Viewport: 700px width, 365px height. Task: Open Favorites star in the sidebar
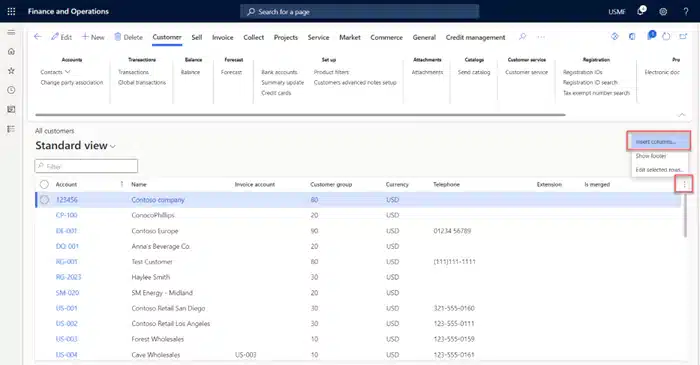pos(11,71)
